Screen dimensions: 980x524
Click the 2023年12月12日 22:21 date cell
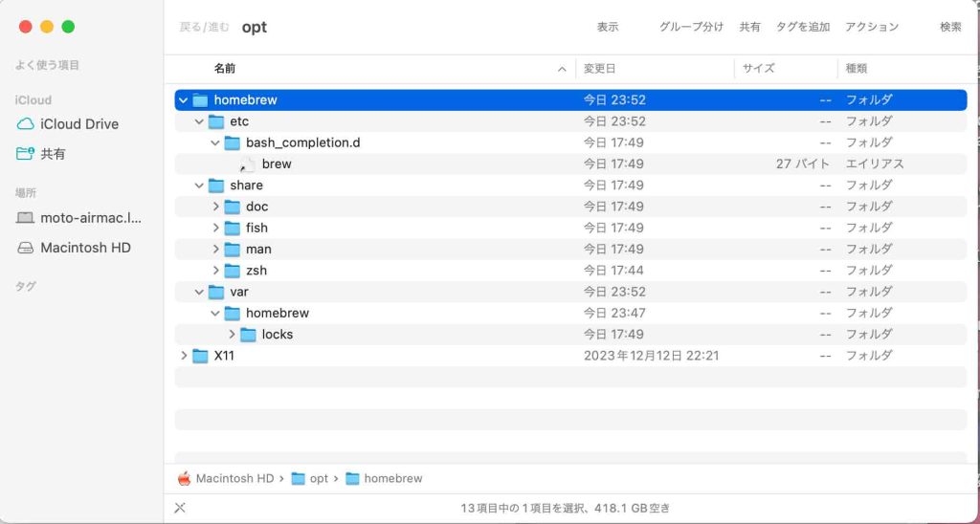(651, 356)
